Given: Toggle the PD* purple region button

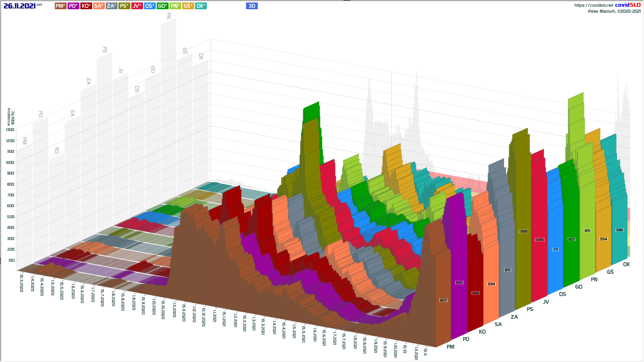Looking at the screenshot, I should point(73,6).
